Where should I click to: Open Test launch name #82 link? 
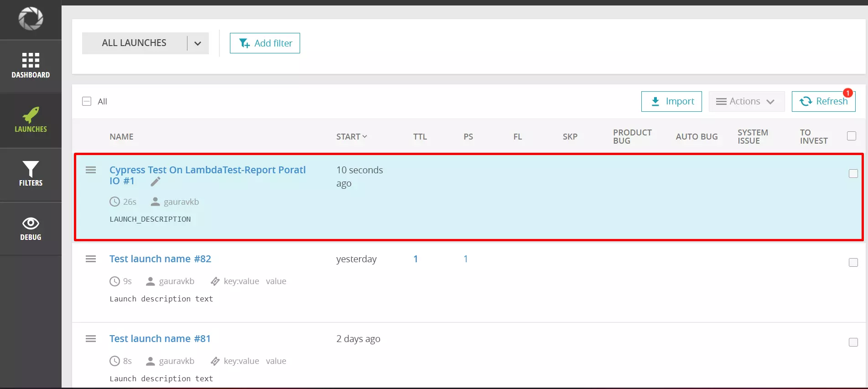click(x=160, y=259)
